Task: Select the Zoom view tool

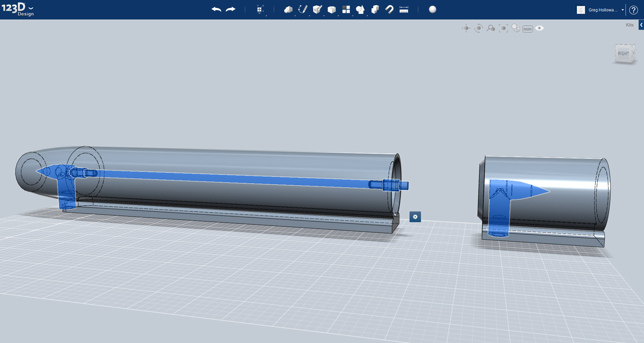Action: pos(491,29)
